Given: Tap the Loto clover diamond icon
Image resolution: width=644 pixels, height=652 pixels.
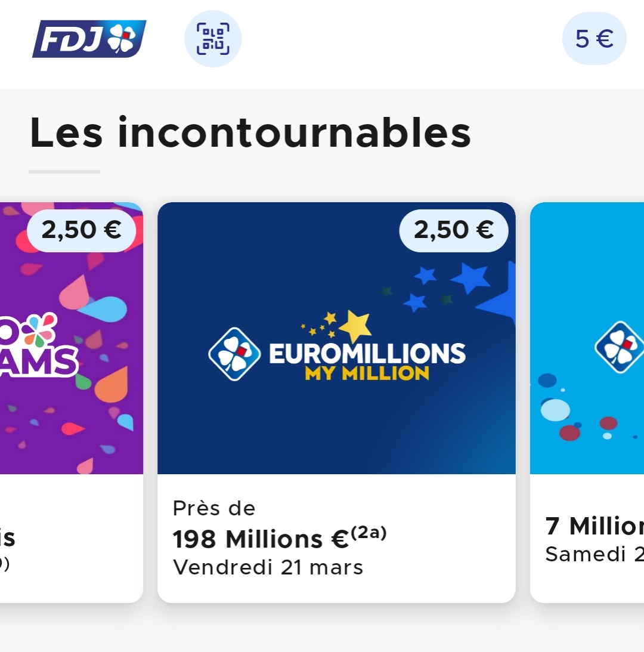Looking at the screenshot, I should [620, 347].
